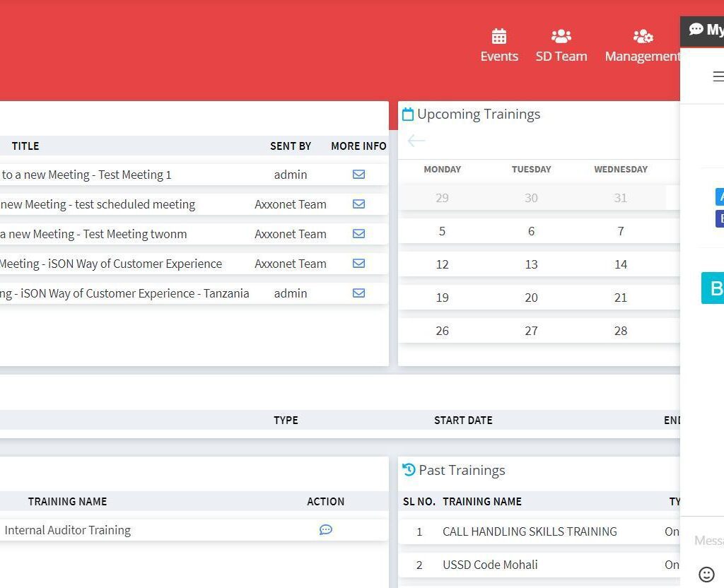The height and width of the screenshot is (588, 724).
Task: Select day 13 in the calendar
Action: pyautogui.click(x=531, y=264)
